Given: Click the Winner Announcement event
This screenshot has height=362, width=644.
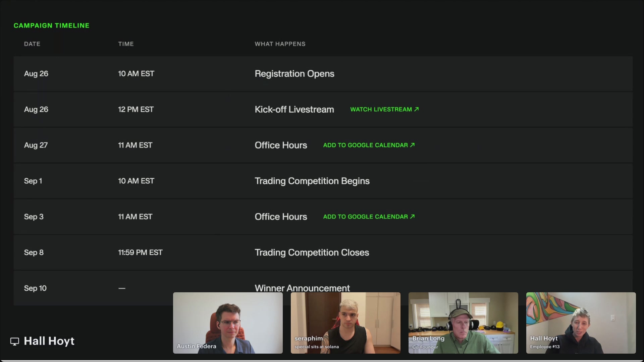Looking at the screenshot, I should 302,288.
